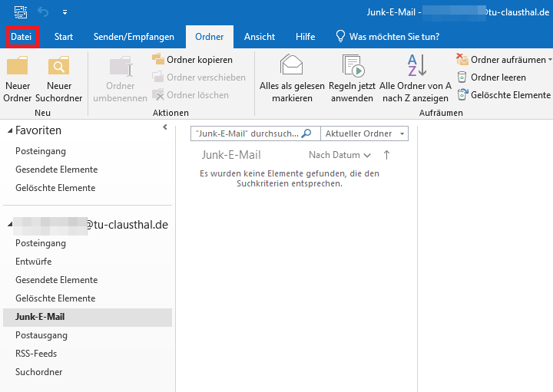The width and height of the screenshot is (553, 392).
Task: Open Gesendete Elemente under Favoriten
Action: click(x=56, y=170)
